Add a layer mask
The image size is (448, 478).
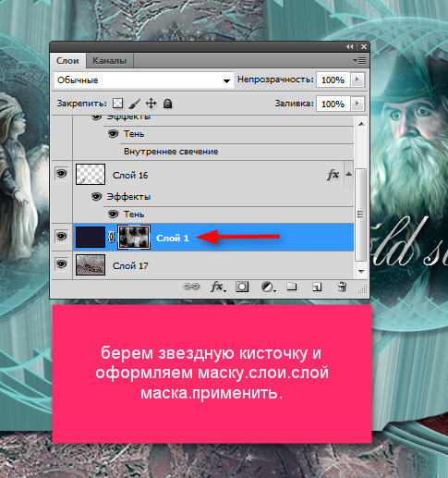click(242, 287)
